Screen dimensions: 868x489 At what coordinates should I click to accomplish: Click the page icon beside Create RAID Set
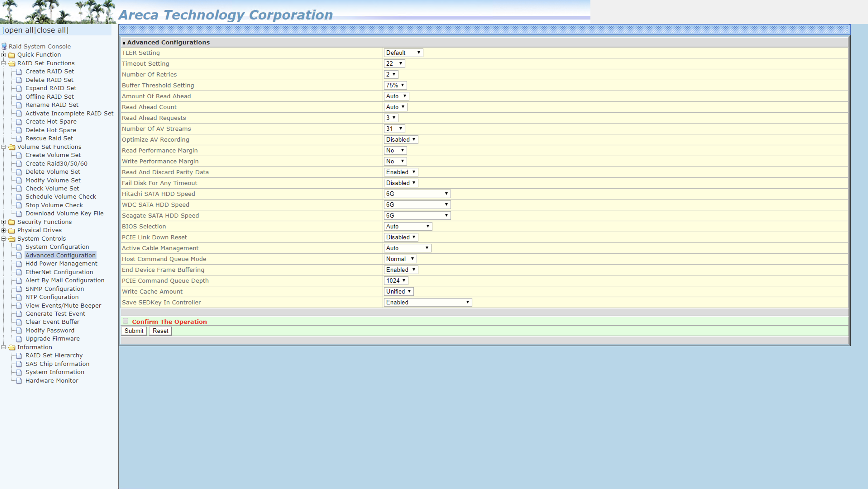click(19, 72)
